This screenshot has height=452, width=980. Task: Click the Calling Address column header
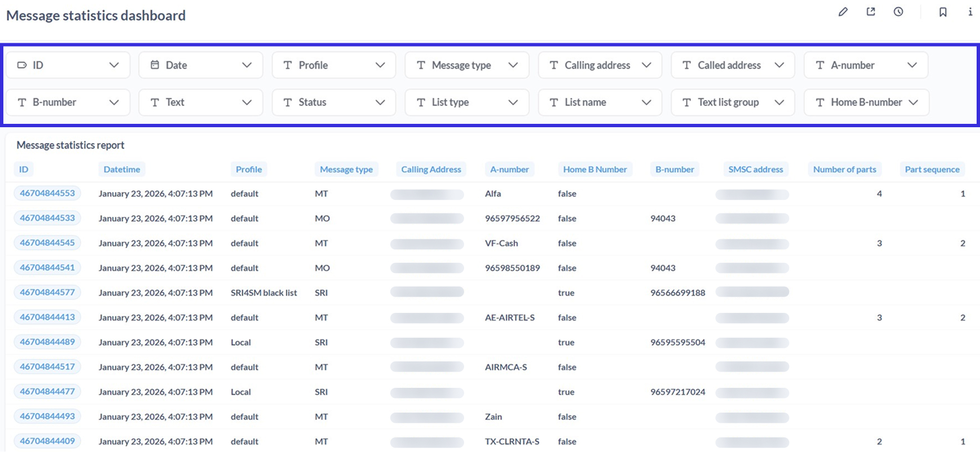tap(431, 169)
